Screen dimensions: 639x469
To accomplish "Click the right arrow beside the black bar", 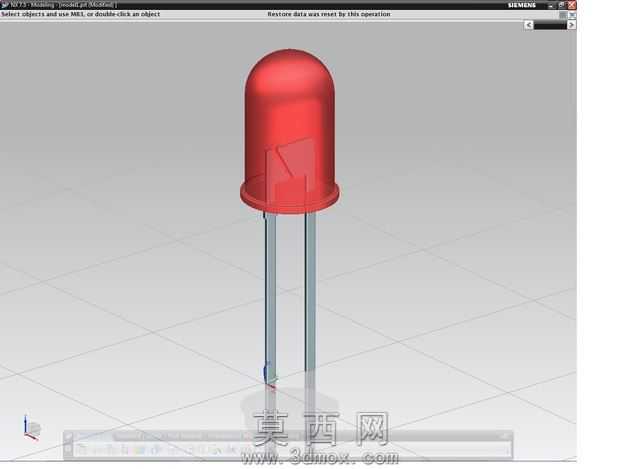I will pyautogui.click(x=571, y=25).
